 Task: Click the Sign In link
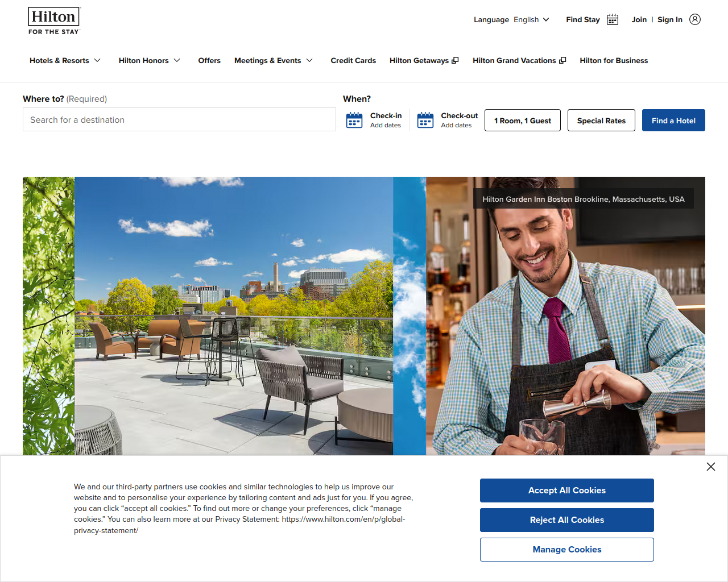tap(670, 19)
